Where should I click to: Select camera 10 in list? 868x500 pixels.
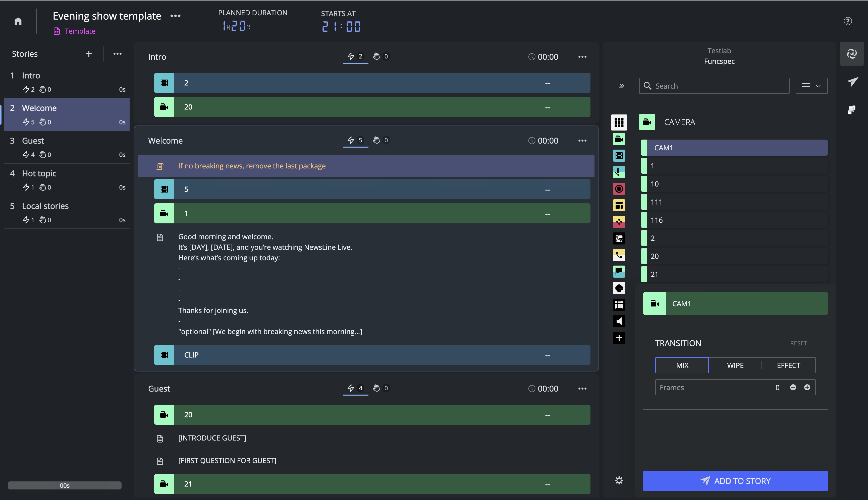coord(734,184)
